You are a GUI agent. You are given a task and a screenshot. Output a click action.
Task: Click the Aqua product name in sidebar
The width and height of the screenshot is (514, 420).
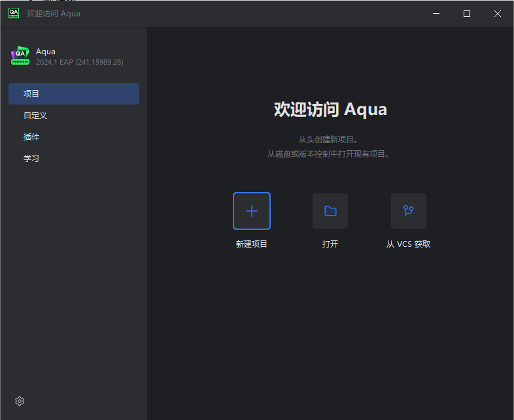(x=46, y=52)
